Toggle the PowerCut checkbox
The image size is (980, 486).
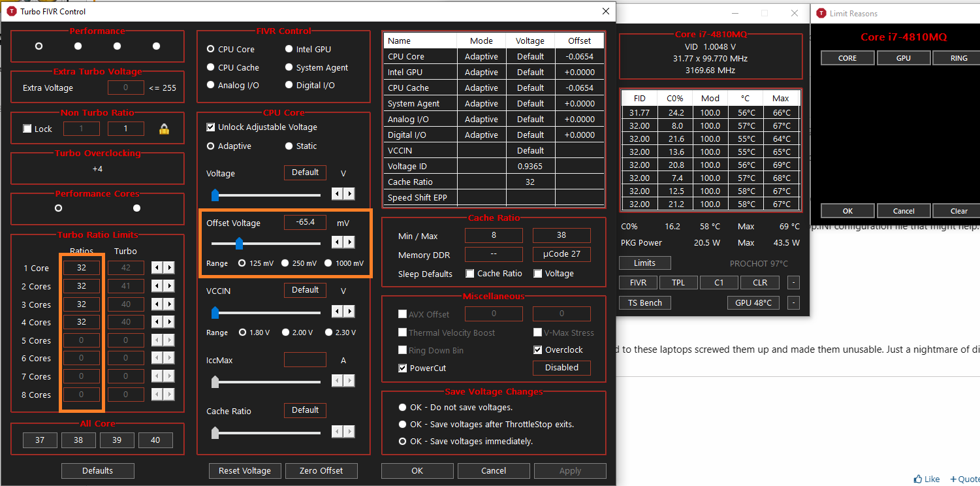tap(402, 368)
